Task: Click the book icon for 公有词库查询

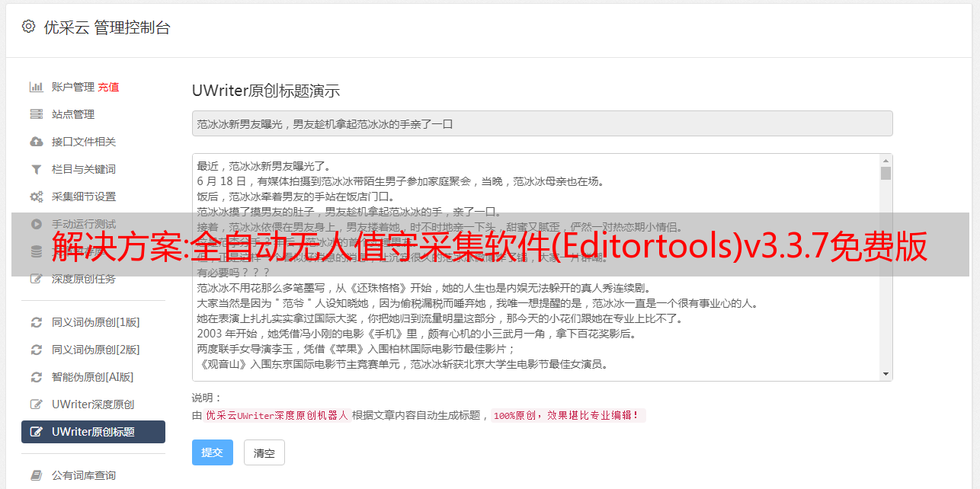Action: tap(36, 475)
